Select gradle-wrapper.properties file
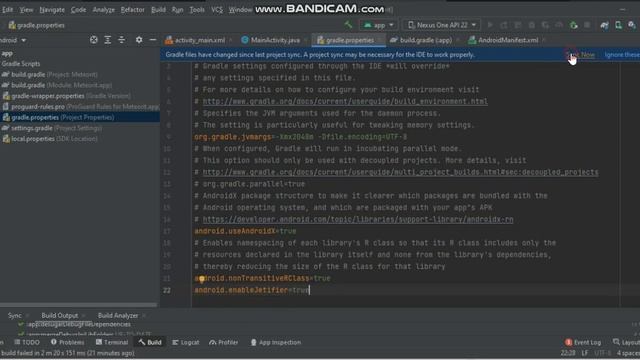640x360 pixels. [x=67, y=96]
